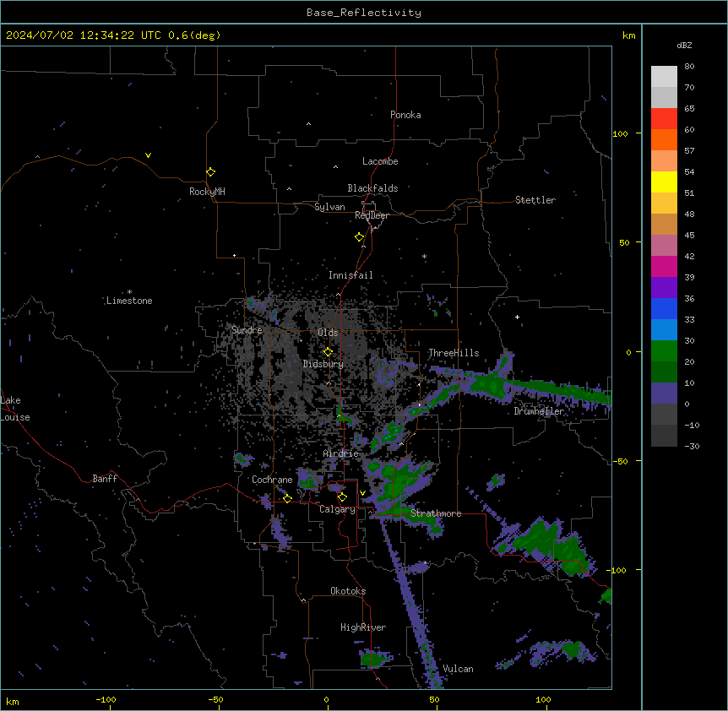Click the Stettler label
728x711 pixels.
pyautogui.click(x=535, y=200)
